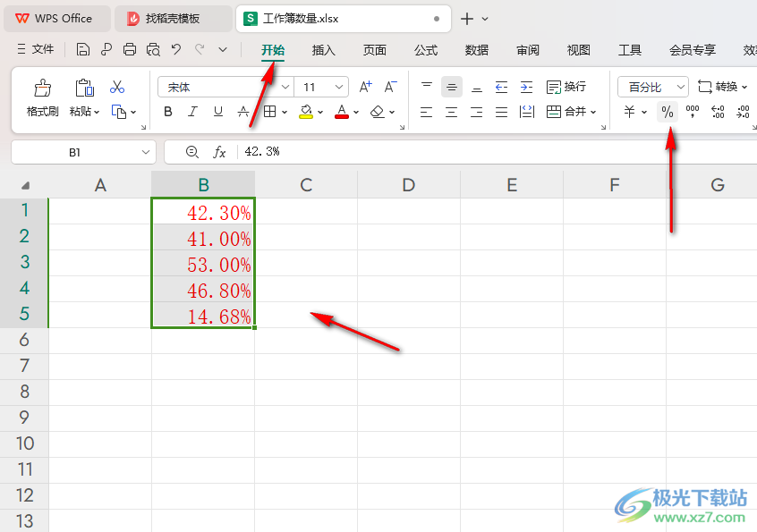Open the Name Box dropdown arrow
The image size is (757, 532).
[x=145, y=152]
